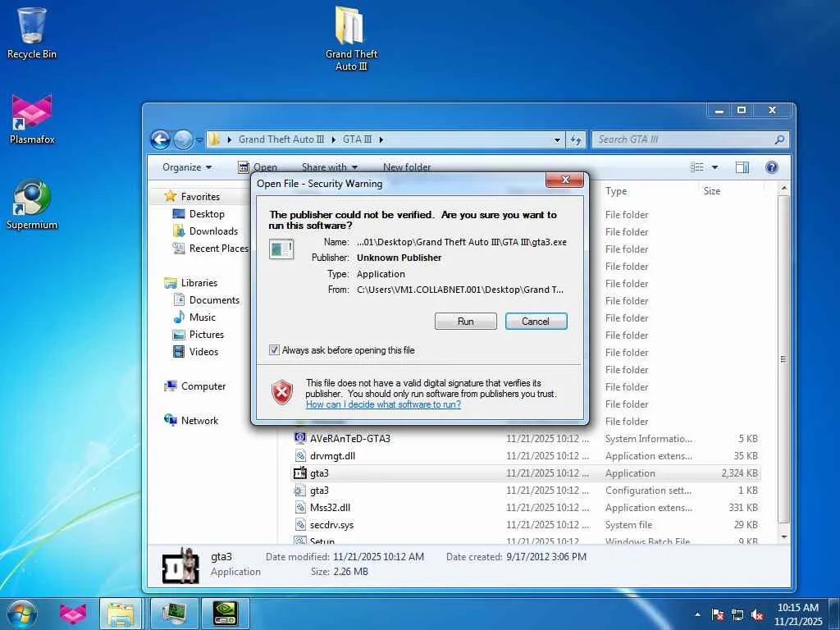Open the recent pages dropdown next to Forward
This screenshot has width=840, height=630.
coord(199,140)
